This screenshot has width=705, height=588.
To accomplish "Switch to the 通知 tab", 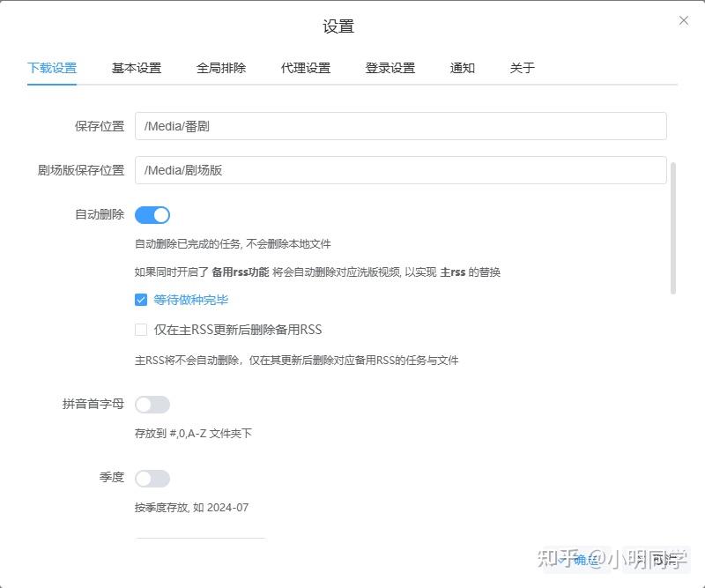I will [462, 67].
